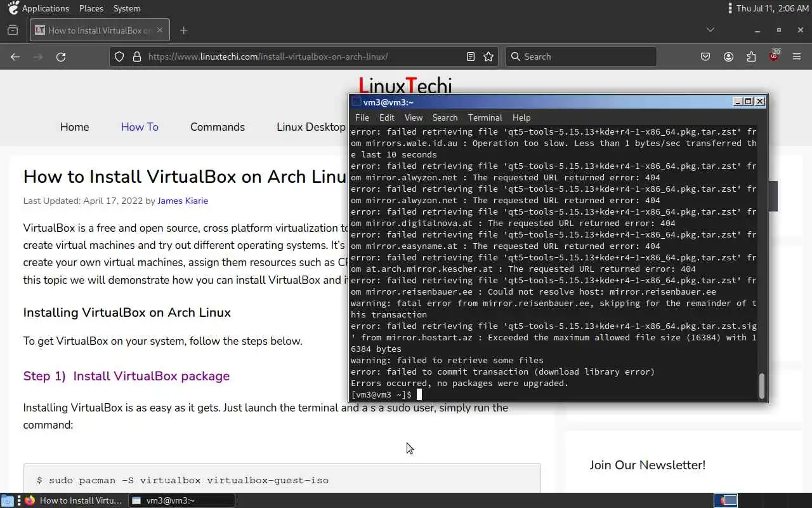Open the Firefox hamburger menu
Screen dimensions: 812x508
point(797,57)
